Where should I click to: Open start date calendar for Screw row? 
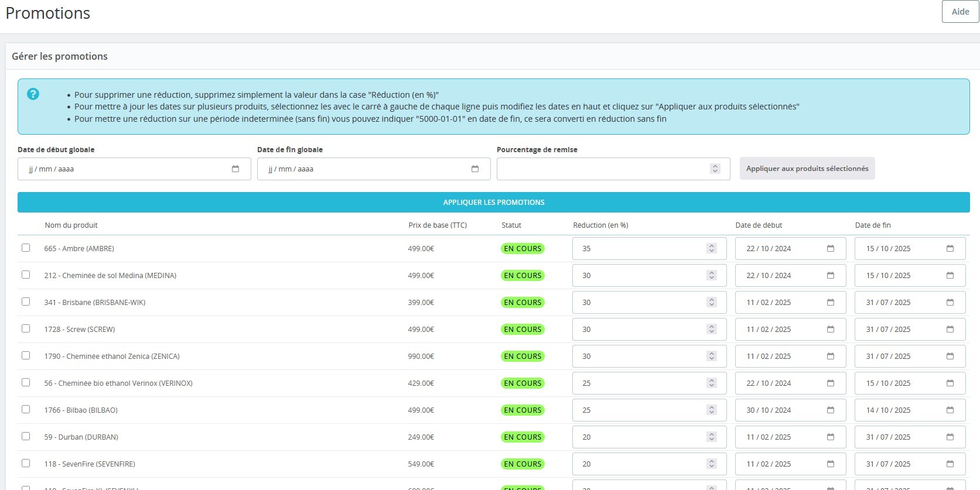click(831, 329)
